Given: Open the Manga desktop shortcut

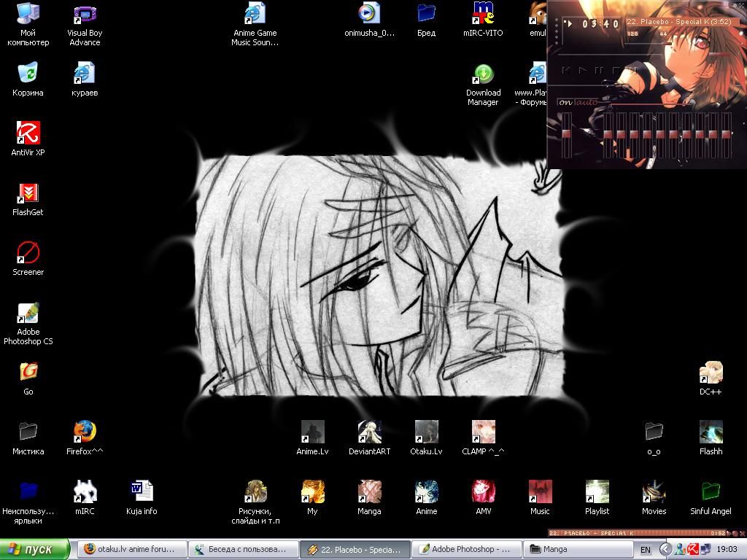Looking at the screenshot, I should tap(369, 498).
